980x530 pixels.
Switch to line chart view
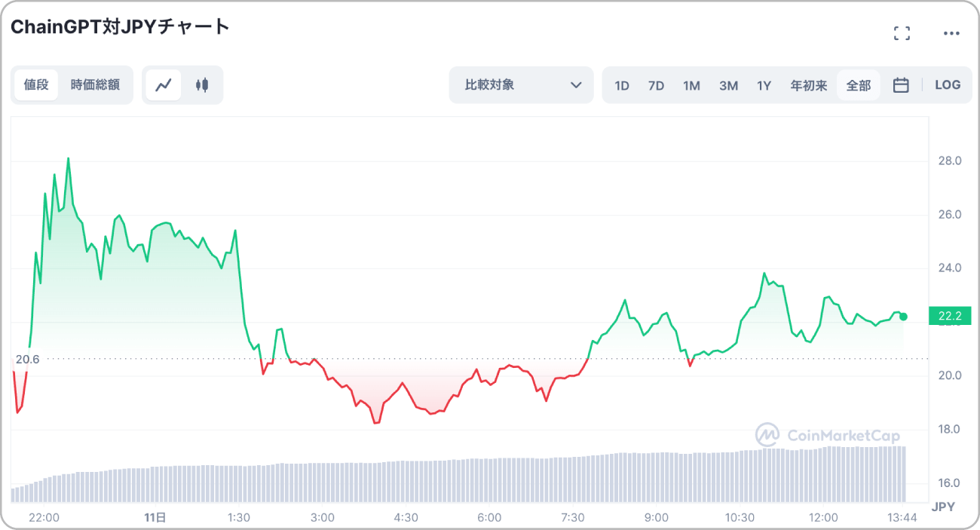164,85
